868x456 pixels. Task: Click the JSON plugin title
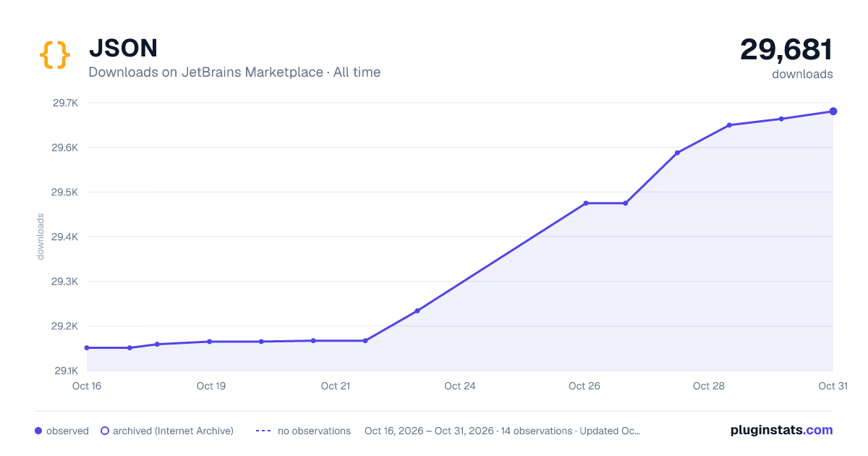pyautogui.click(x=123, y=48)
